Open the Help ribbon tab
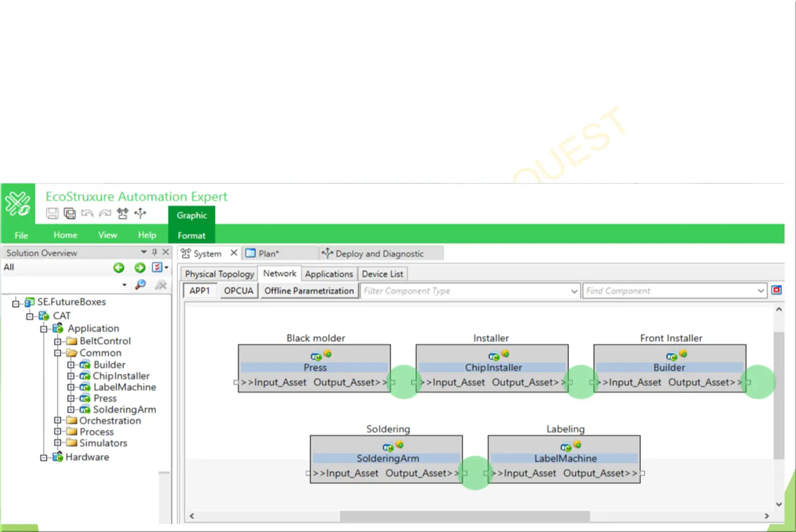 tap(147, 235)
